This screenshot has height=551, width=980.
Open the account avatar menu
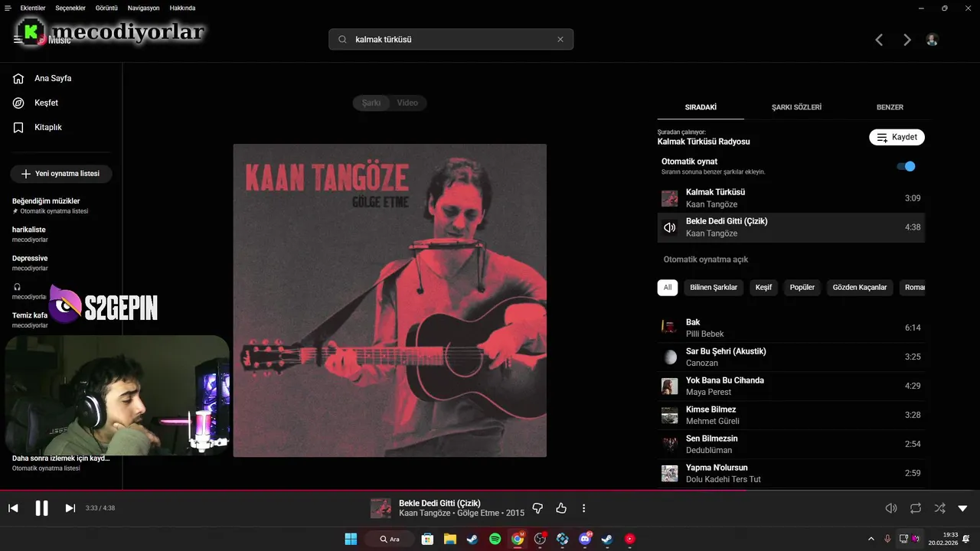coord(932,40)
